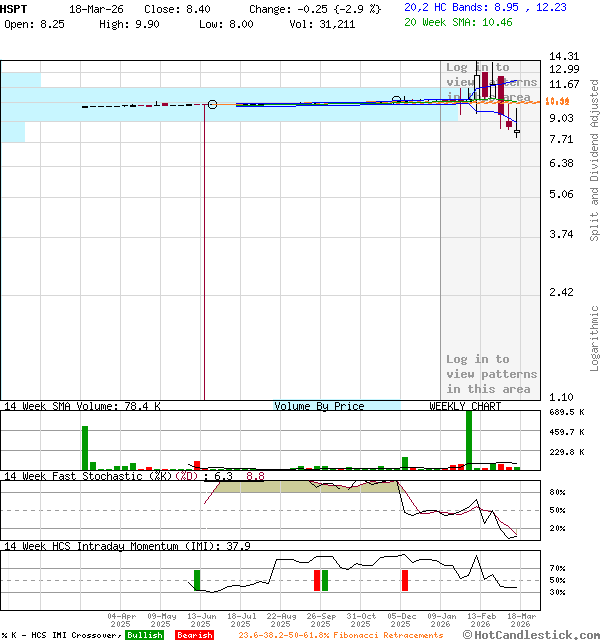Click the last candlestick at the chart's right edge
This screenshot has height=640, width=600.
[x=517, y=131]
